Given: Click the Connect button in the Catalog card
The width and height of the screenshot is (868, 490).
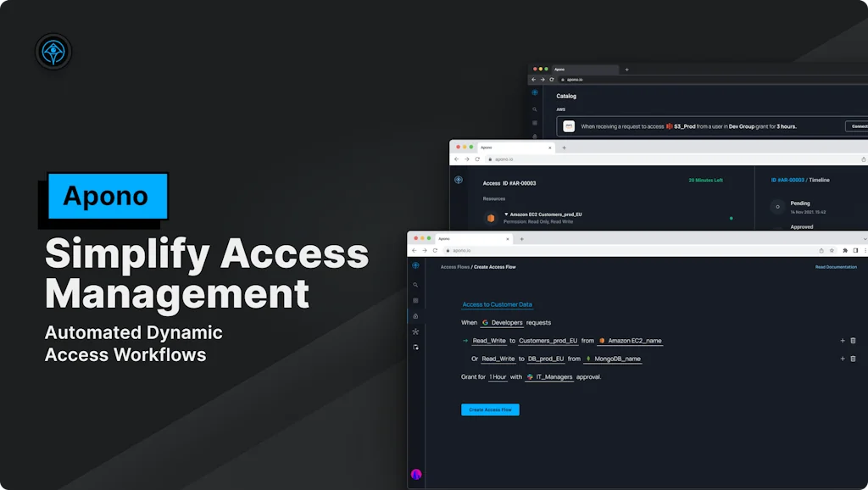Looking at the screenshot, I should pos(858,126).
